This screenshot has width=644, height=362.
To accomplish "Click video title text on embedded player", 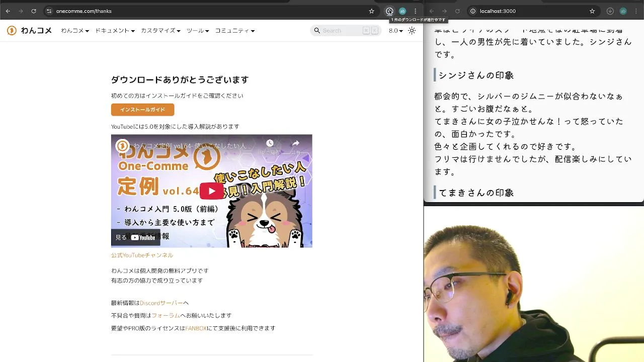I will click(192, 146).
